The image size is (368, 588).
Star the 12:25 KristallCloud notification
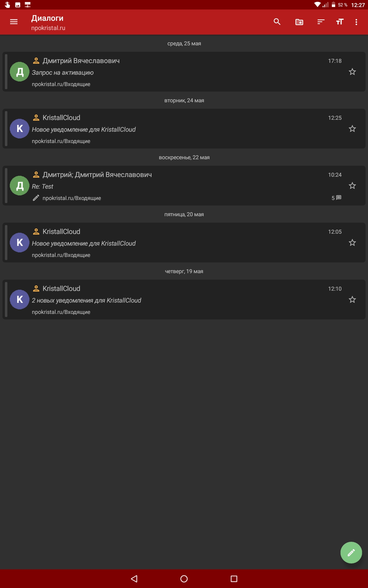(x=352, y=129)
